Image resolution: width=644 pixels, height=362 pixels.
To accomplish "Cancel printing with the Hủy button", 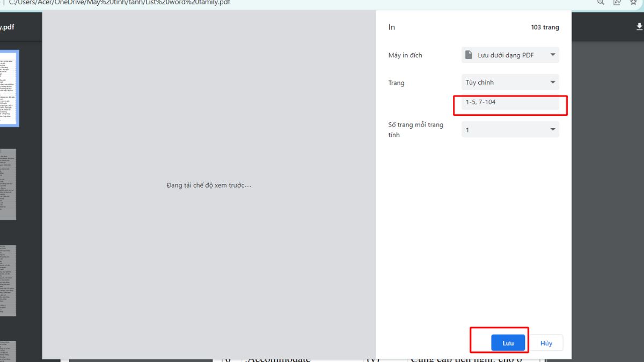I will pyautogui.click(x=546, y=343).
